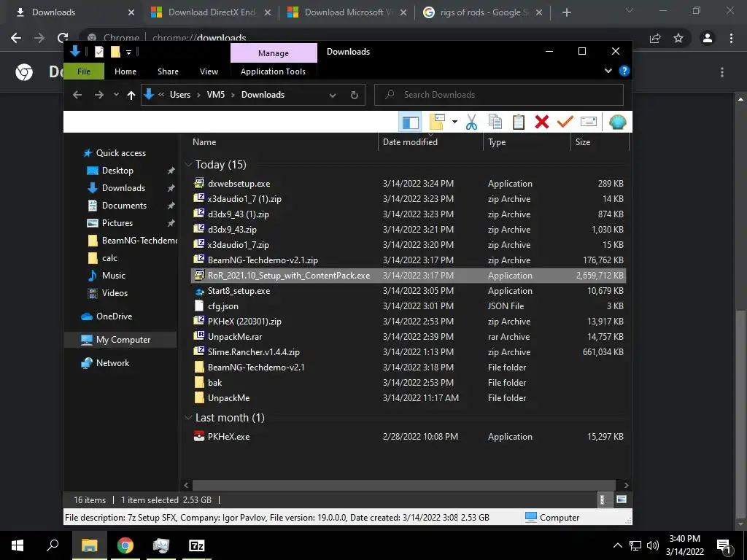Select Network in the navigation pane
747x560 pixels.
coord(112,363)
